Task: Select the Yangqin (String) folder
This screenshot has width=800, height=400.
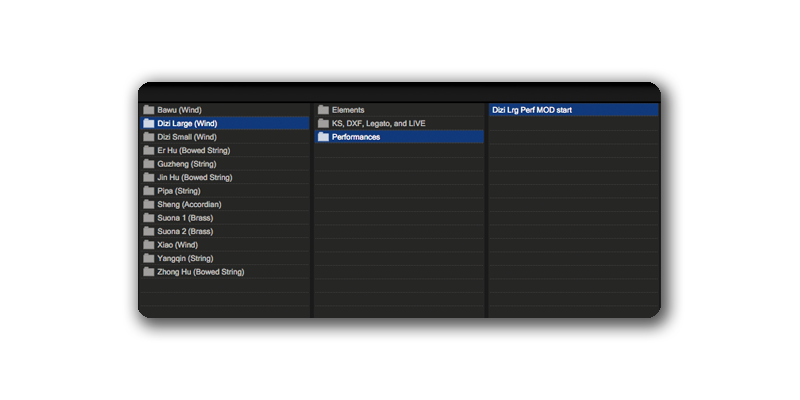Action: click(186, 258)
